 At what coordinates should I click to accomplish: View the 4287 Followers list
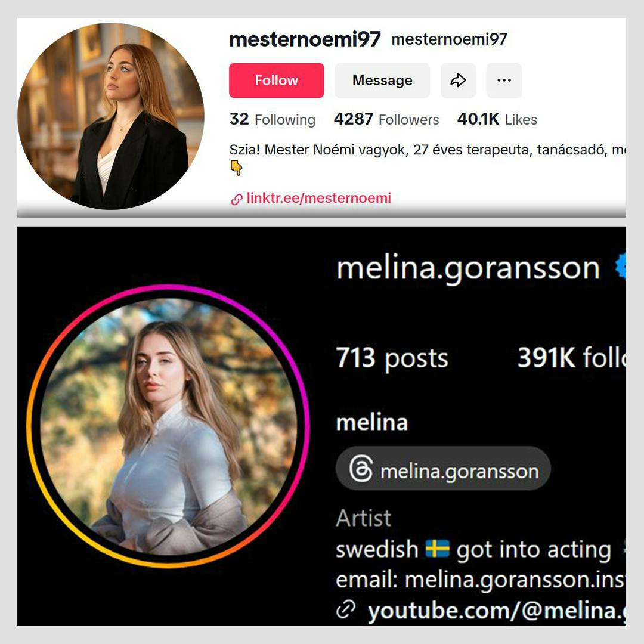click(x=386, y=119)
